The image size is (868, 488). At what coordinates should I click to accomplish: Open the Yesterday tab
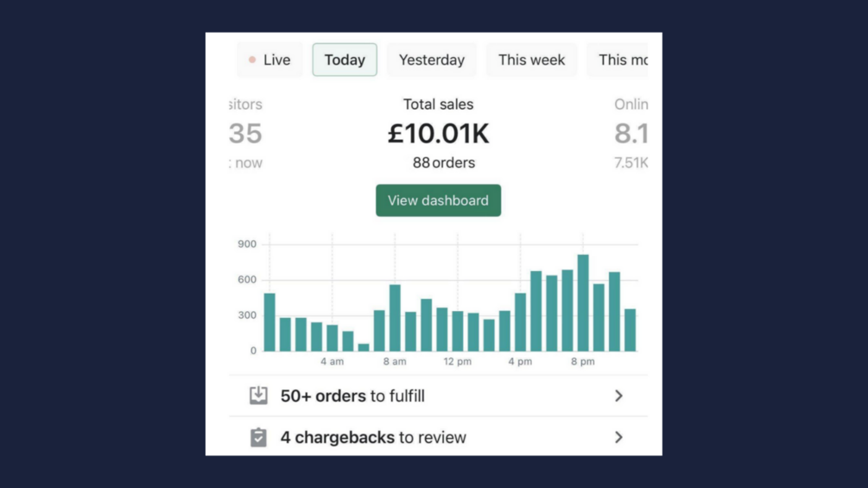tap(432, 60)
